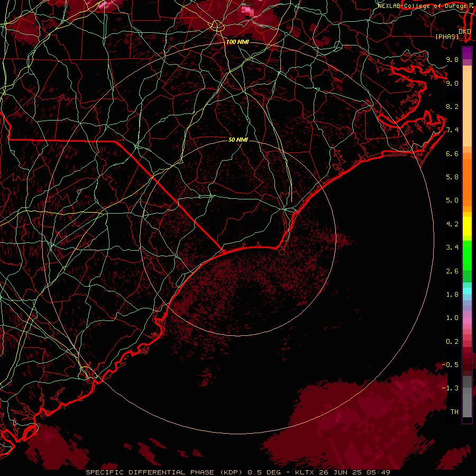Image resolution: width=476 pixels, height=476 pixels.
Task: Click the -1.3 scale value
Action: [x=450, y=388]
